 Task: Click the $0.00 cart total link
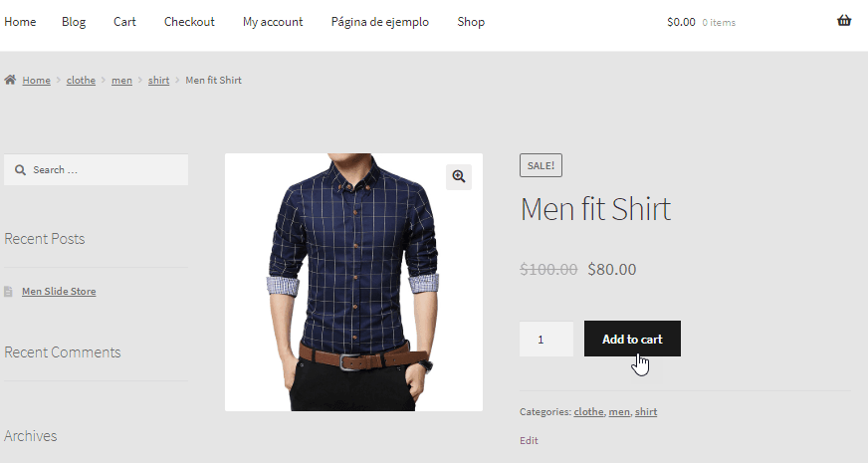[x=681, y=22]
